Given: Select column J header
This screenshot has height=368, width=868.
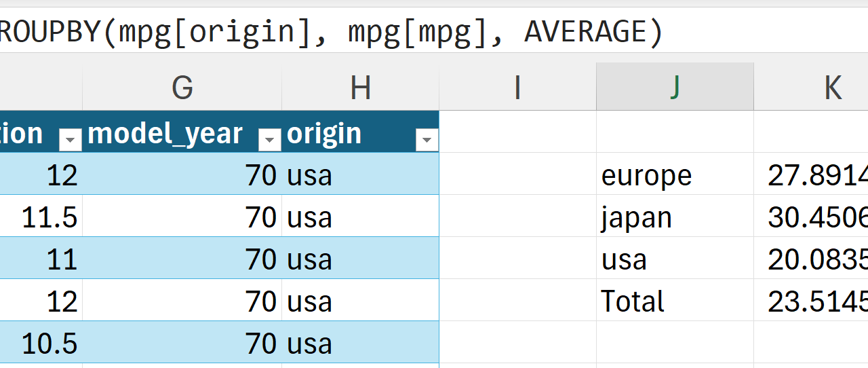Looking at the screenshot, I should [x=675, y=88].
